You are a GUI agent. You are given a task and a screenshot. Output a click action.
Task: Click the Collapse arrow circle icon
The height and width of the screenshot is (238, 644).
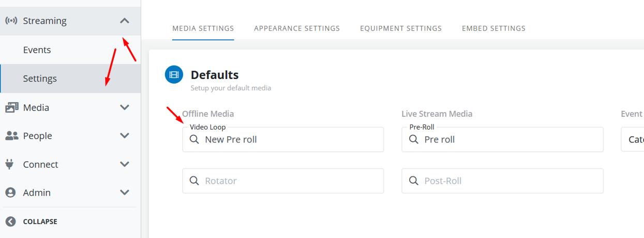11,221
